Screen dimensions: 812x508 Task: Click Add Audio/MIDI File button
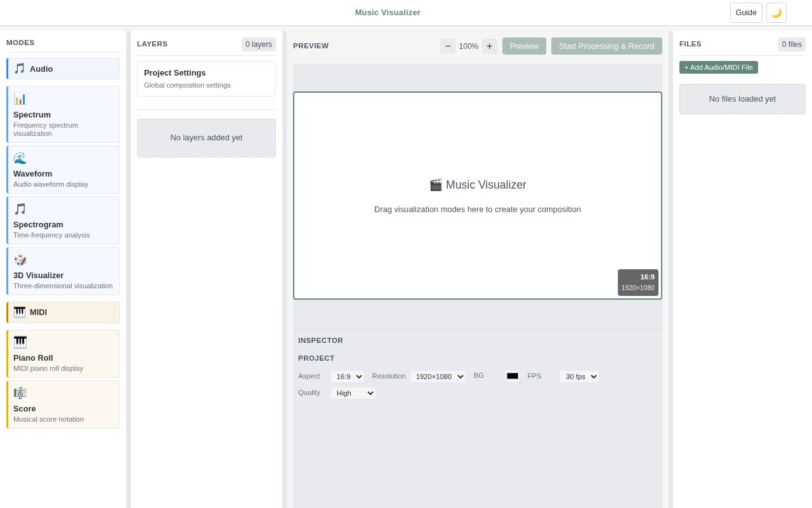(x=719, y=67)
